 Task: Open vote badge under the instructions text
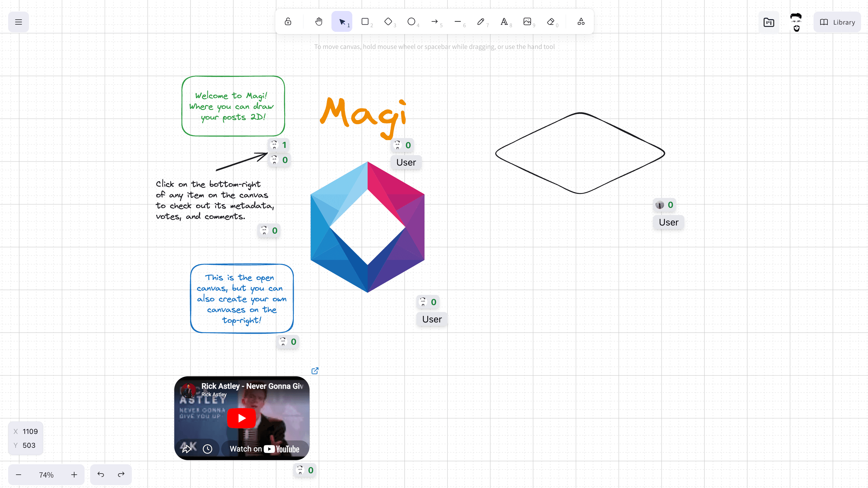pyautogui.click(x=269, y=230)
